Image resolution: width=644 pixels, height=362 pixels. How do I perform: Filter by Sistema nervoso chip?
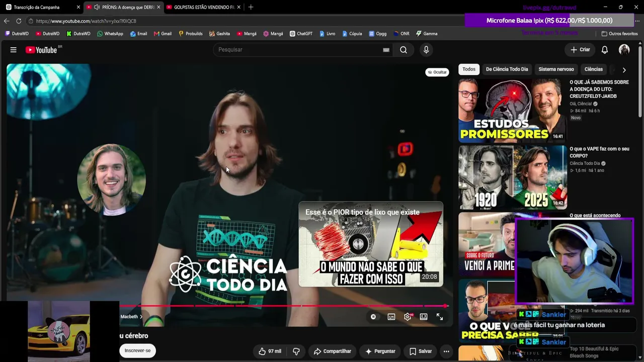556,69
